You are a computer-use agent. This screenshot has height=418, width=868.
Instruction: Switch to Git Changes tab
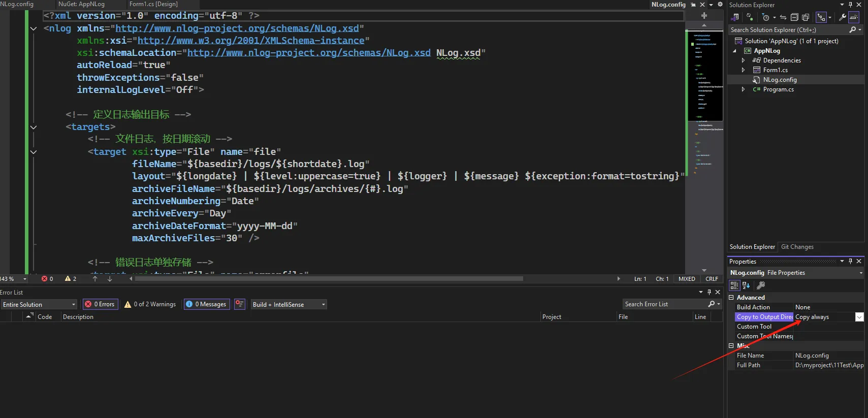click(x=797, y=247)
